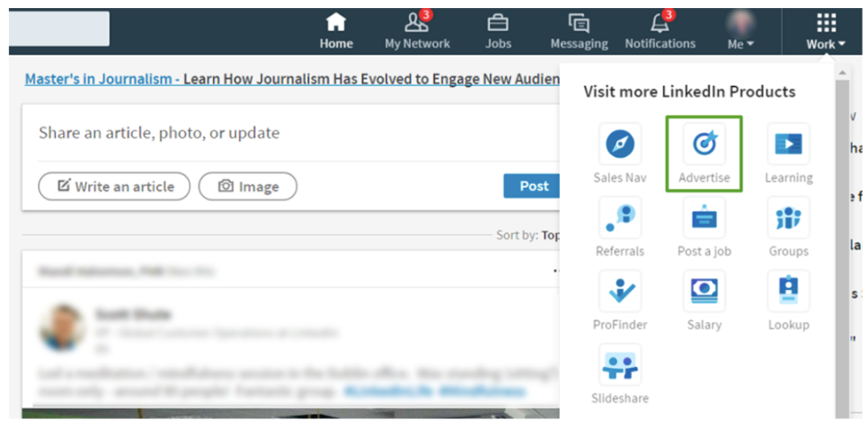Viewport: 868px width, 438px height.
Task: Focus the Share an article input field
Action: click(x=290, y=133)
